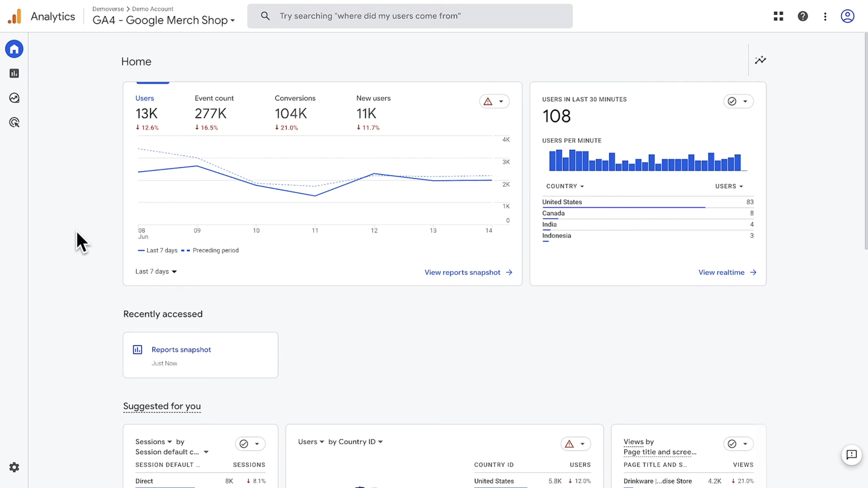Click the Google Analytics logo
This screenshot has height=488, width=868.
[x=14, y=16]
